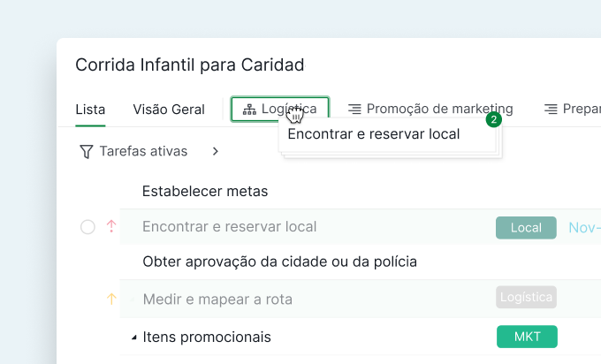This screenshot has height=364, width=601.
Task: Click the list icon beside the Prepar tab
Action: coord(551,110)
